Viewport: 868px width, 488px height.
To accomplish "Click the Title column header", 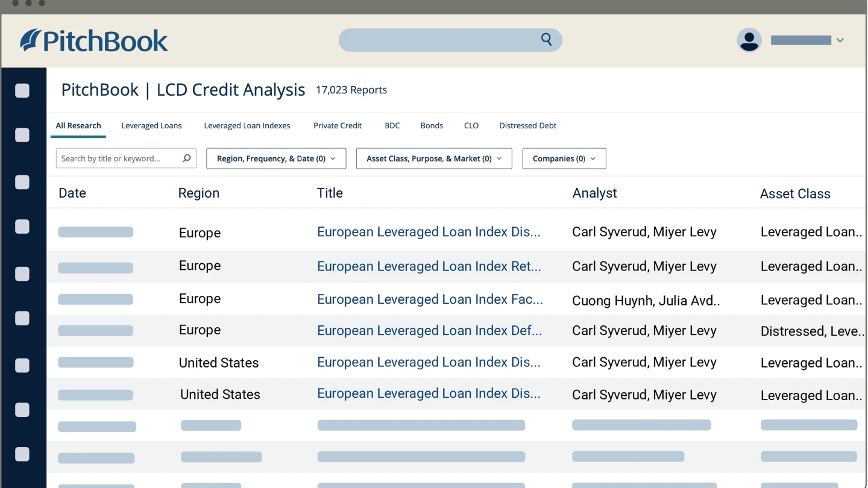I will (330, 193).
